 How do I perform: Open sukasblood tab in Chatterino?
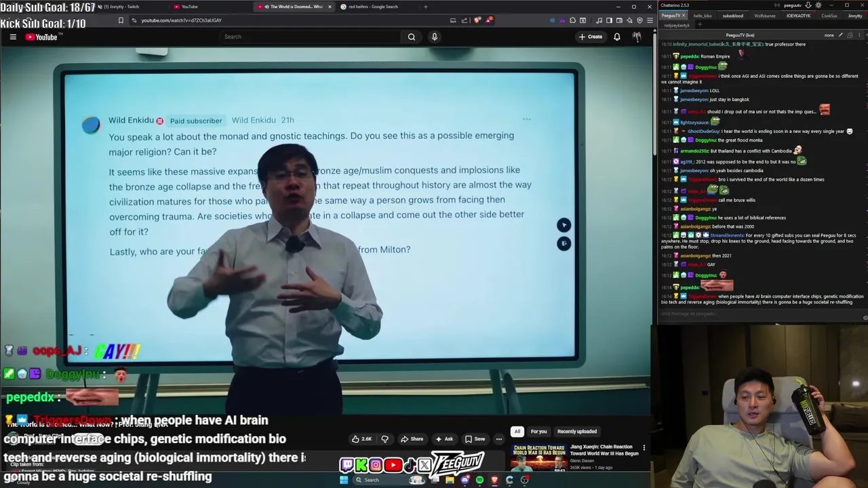732,16
